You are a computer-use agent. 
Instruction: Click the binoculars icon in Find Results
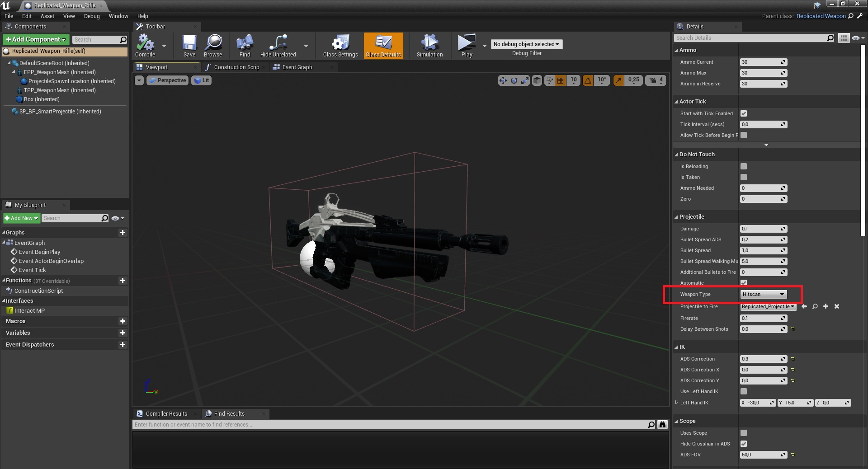point(662,425)
